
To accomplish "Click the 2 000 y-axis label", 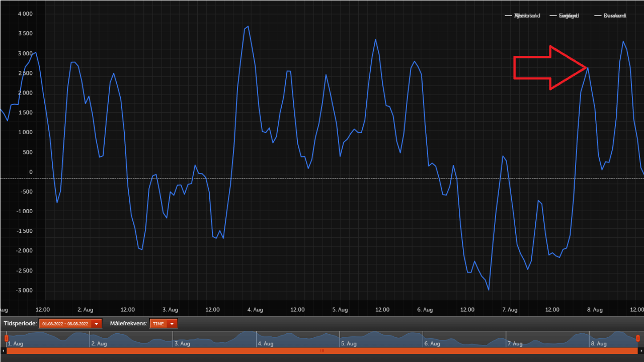I will [25, 93].
